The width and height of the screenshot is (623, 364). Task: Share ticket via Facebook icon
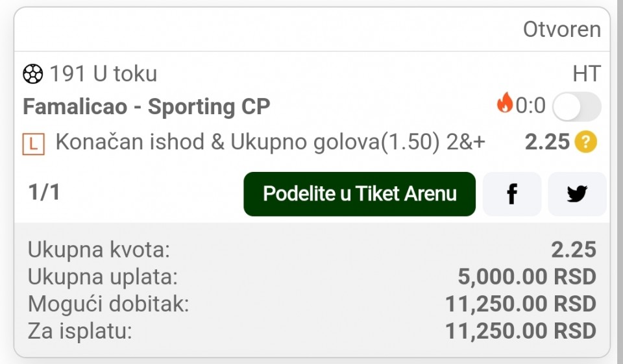[x=512, y=194]
